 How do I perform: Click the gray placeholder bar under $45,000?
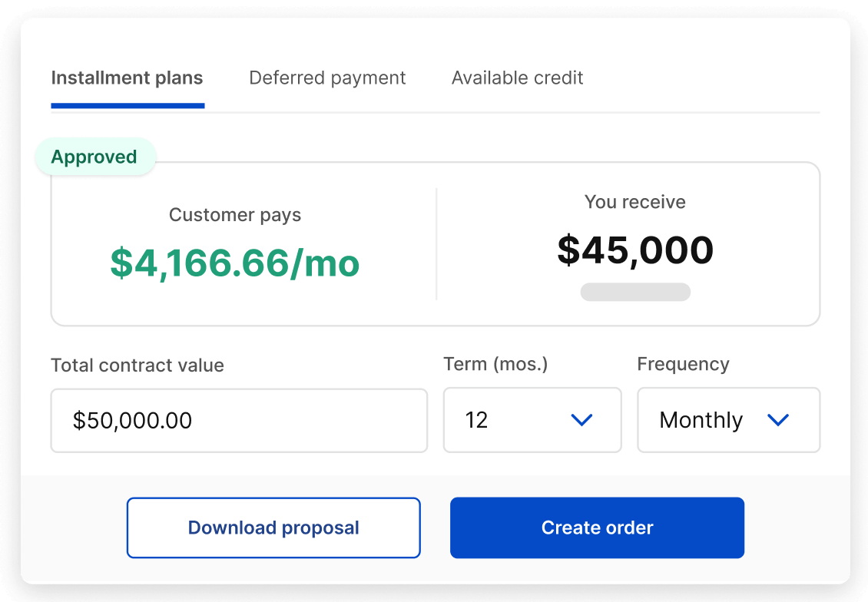635,292
